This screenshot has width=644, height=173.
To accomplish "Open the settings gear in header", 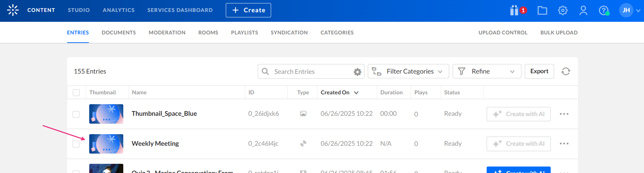I will (563, 11).
